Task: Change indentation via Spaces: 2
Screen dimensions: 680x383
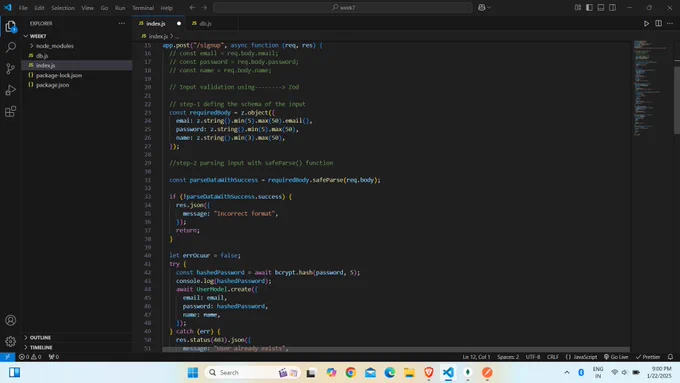Action: pyautogui.click(x=508, y=357)
